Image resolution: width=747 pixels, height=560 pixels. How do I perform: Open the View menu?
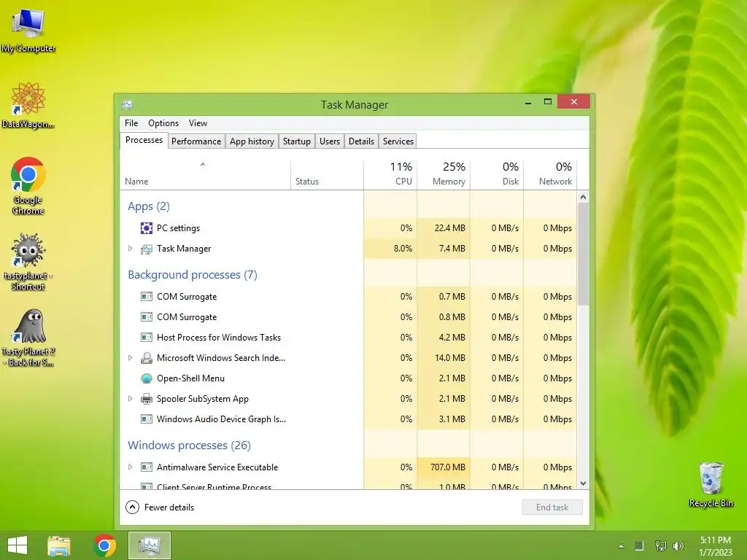tap(198, 122)
